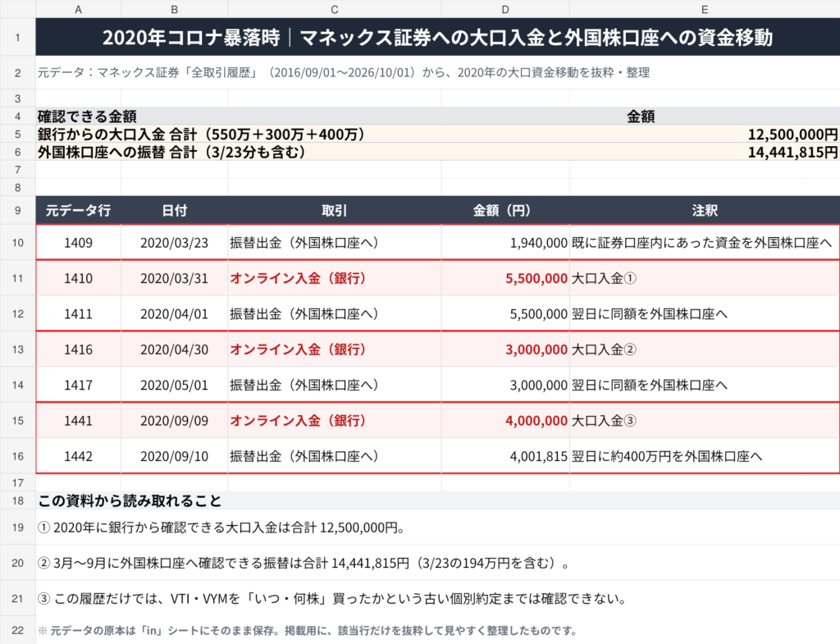Click the 'この資料から読み取れること' heading cell
This screenshot has height=644, width=840.
[x=438, y=500]
